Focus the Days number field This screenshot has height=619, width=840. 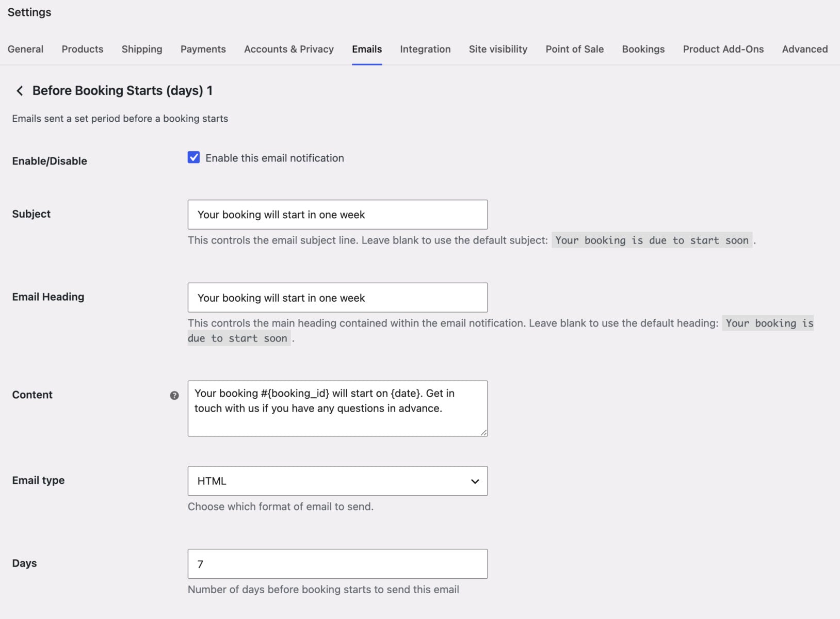(337, 564)
